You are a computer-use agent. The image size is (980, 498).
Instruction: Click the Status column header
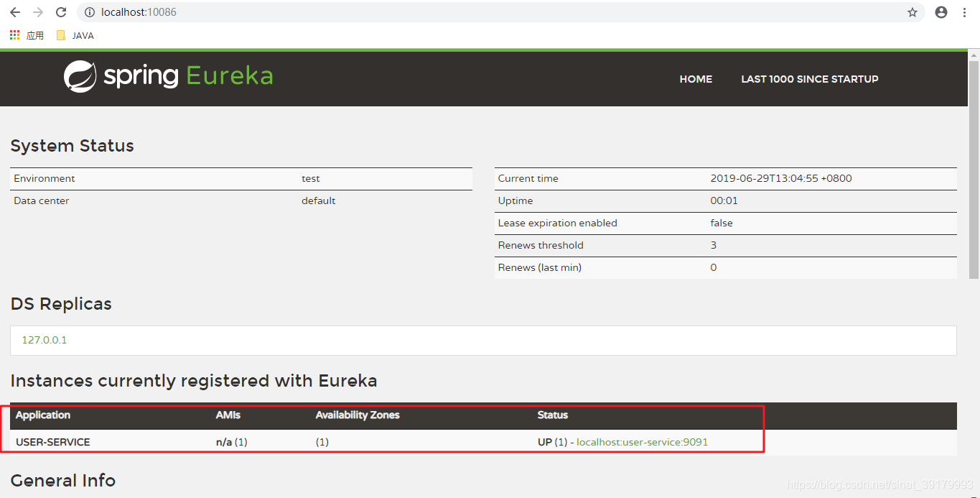553,415
